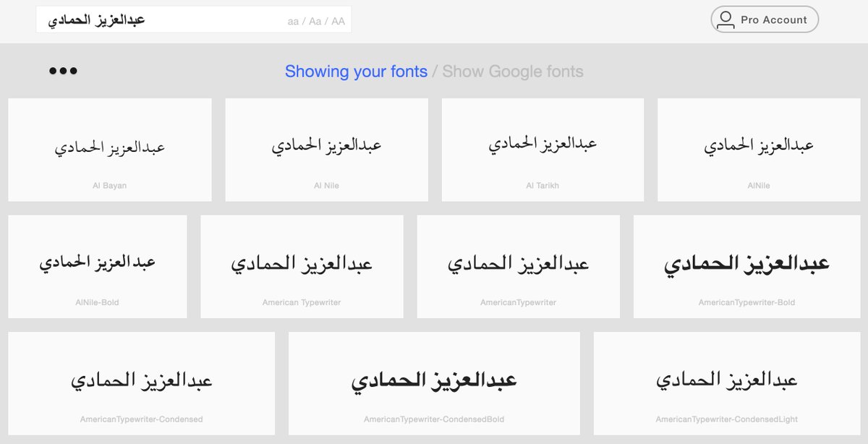The image size is (868, 444).
Task: Click the Pro Account user icon
Action: point(726,20)
